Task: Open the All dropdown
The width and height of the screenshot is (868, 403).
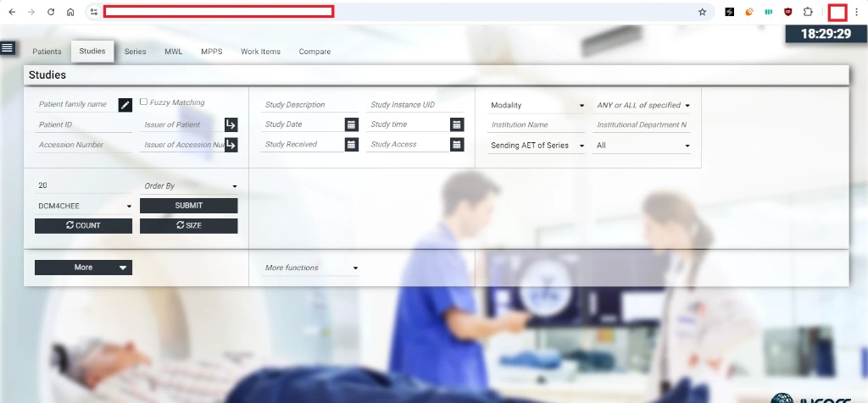Action: pyautogui.click(x=643, y=146)
